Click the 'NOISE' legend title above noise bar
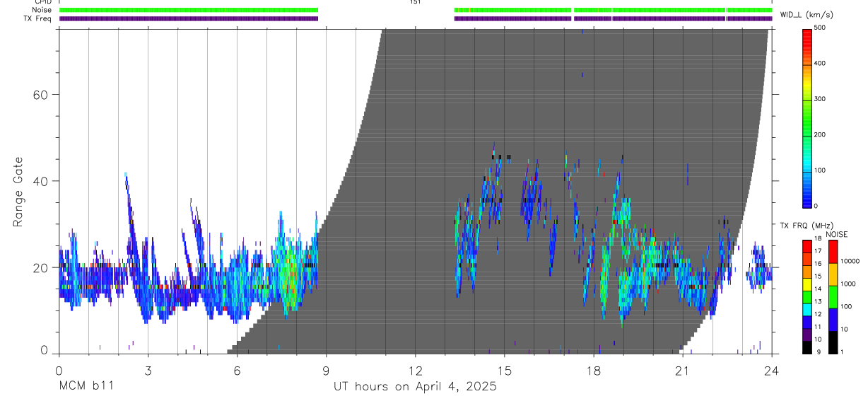This screenshot has width=868, height=401. [x=836, y=234]
